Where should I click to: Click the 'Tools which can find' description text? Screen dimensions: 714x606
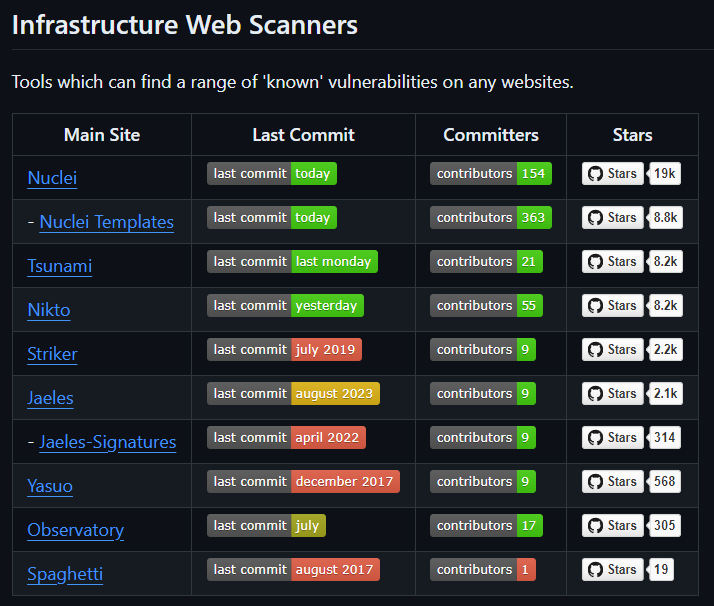(x=292, y=82)
